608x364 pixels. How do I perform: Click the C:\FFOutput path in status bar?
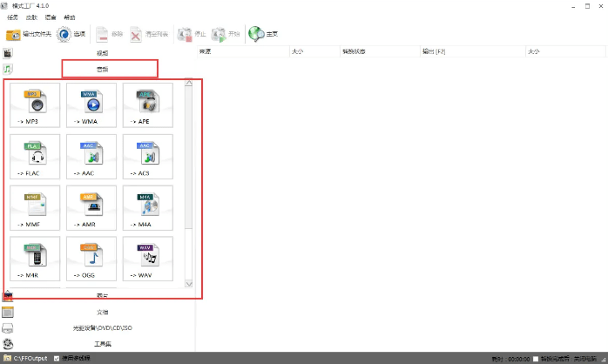[30, 358]
